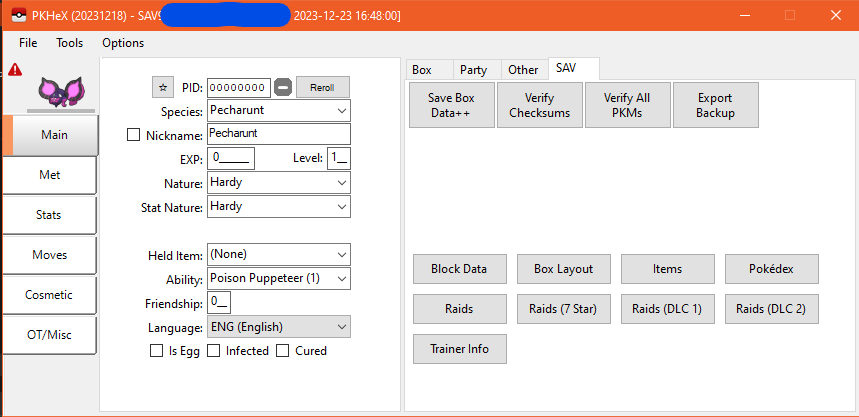Open the Raids editor
859x417 pixels.
(460, 309)
